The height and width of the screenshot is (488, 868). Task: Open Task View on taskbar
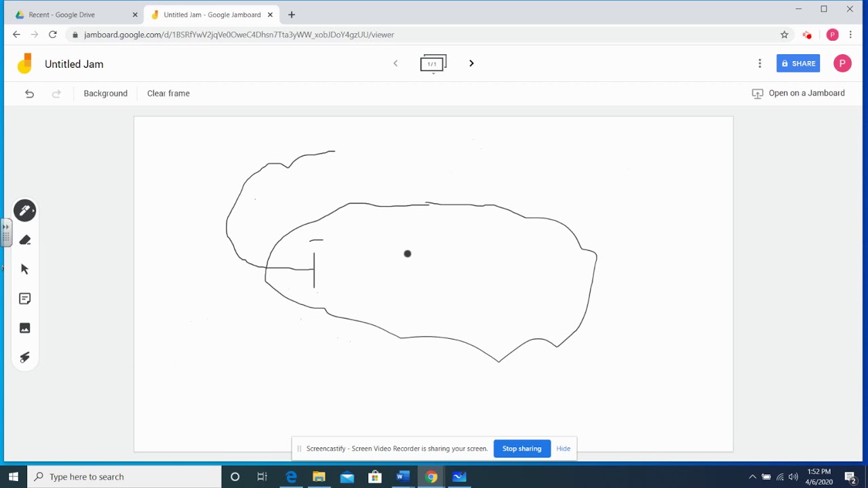[x=262, y=477]
